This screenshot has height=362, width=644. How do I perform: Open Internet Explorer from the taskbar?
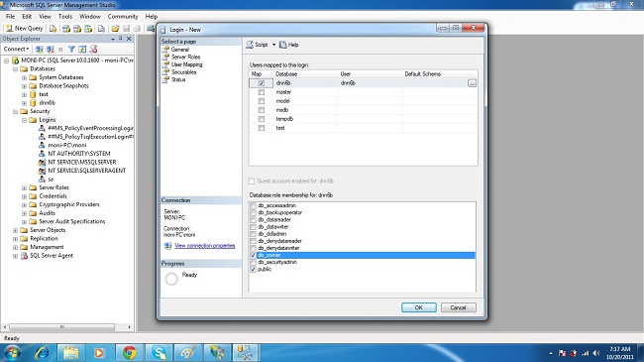(42, 352)
